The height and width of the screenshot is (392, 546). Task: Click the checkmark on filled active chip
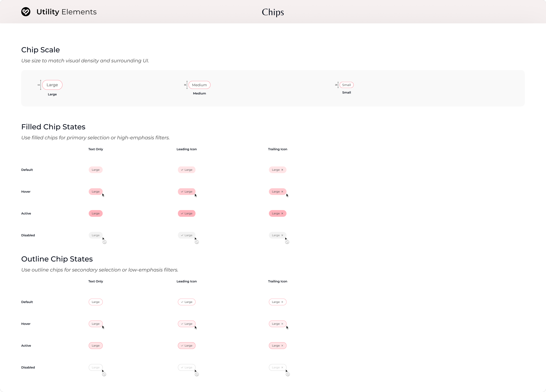(182, 214)
